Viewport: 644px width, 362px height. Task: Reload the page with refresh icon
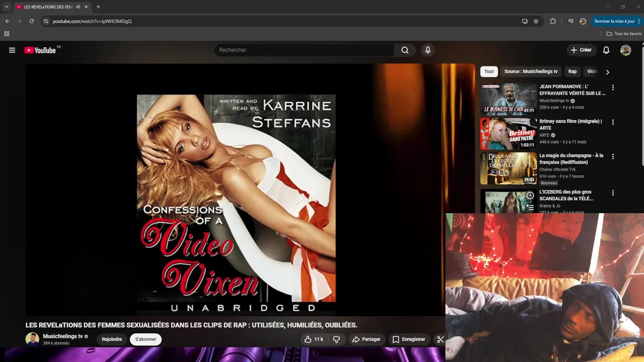coord(31,21)
